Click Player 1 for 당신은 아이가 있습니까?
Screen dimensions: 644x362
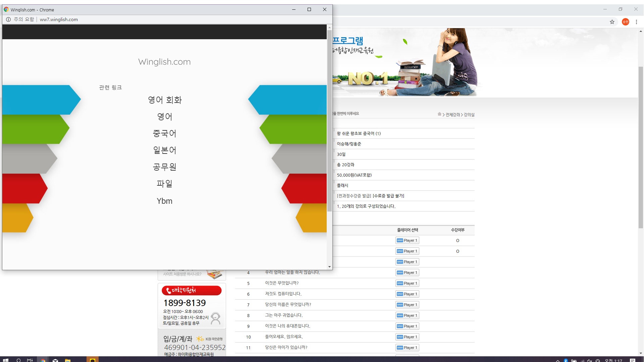pyautogui.click(x=407, y=348)
